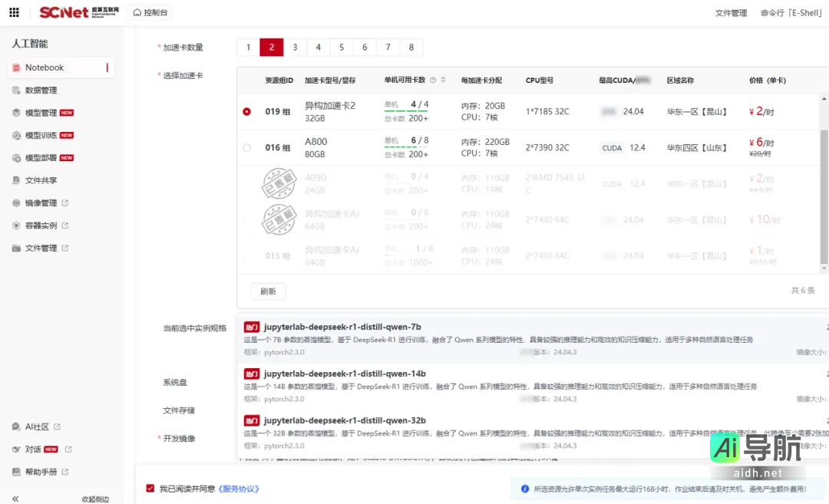Open 模型管理 menu item

(41, 113)
